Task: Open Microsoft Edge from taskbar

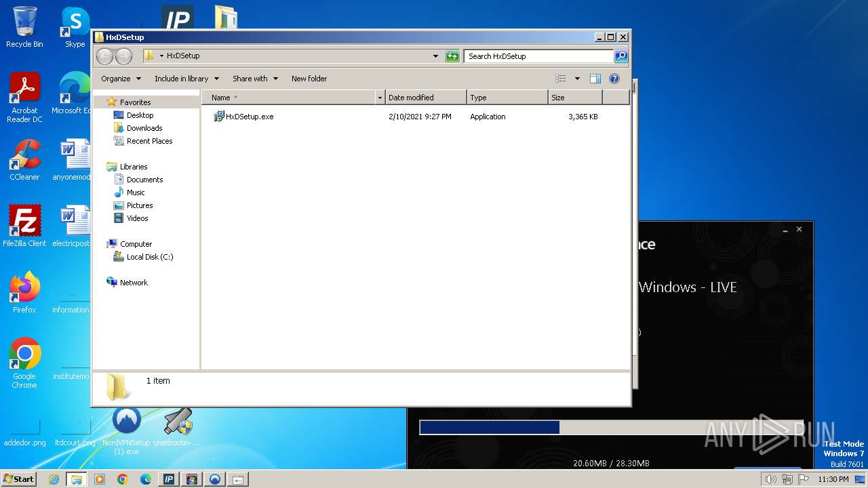Action: pos(146,479)
